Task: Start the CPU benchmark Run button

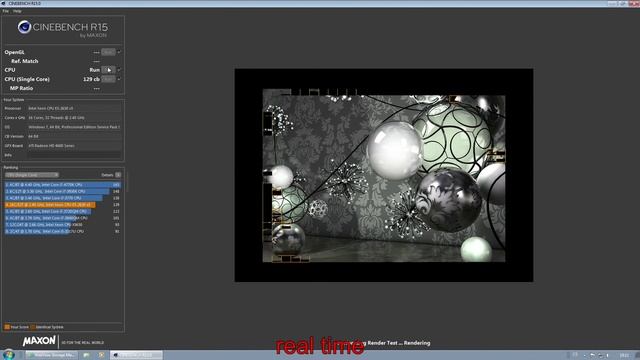Action: click(x=108, y=70)
